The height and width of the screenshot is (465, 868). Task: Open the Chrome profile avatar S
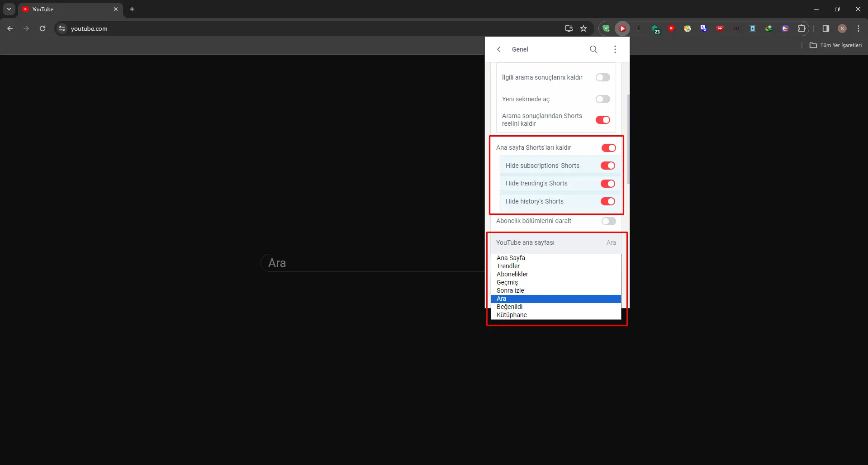coord(842,28)
